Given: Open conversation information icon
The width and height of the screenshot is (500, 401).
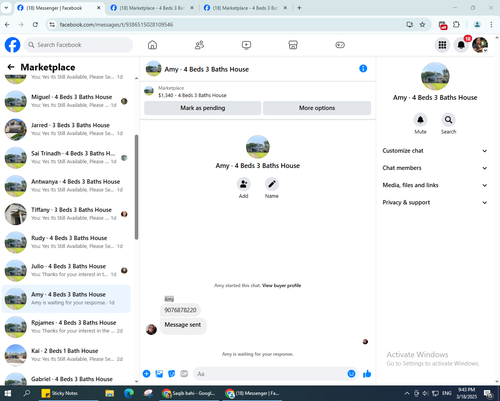Looking at the screenshot, I should pos(363,69).
